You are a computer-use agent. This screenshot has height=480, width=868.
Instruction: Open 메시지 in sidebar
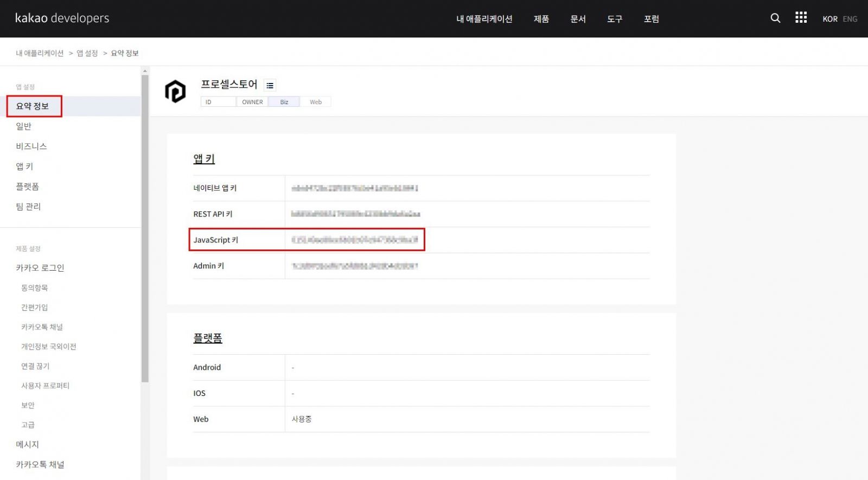[x=28, y=444]
